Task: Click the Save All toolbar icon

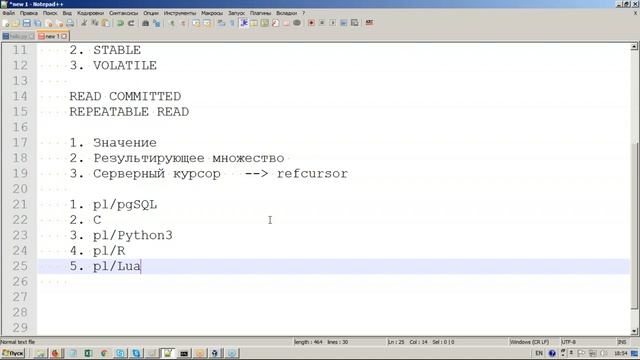Action: [x=38, y=23]
